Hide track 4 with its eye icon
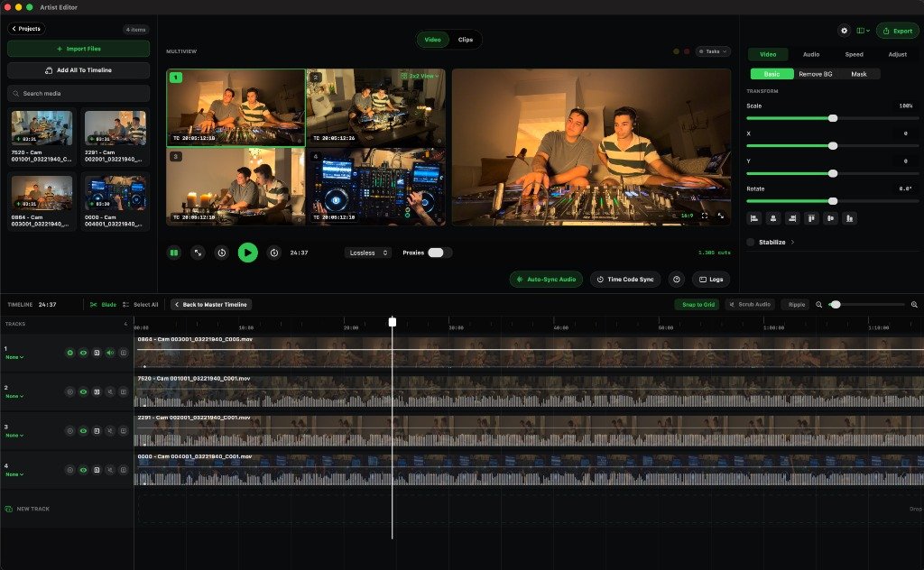The width and height of the screenshot is (924, 570). tap(83, 470)
